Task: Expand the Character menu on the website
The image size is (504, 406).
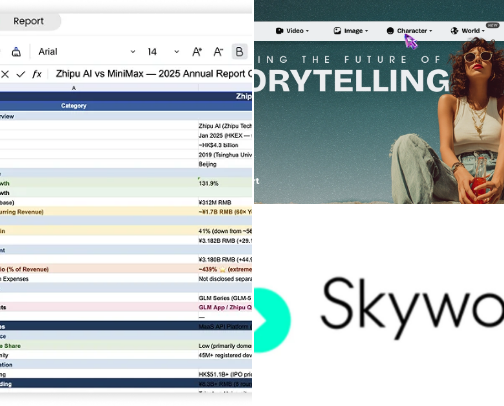Action: point(409,31)
